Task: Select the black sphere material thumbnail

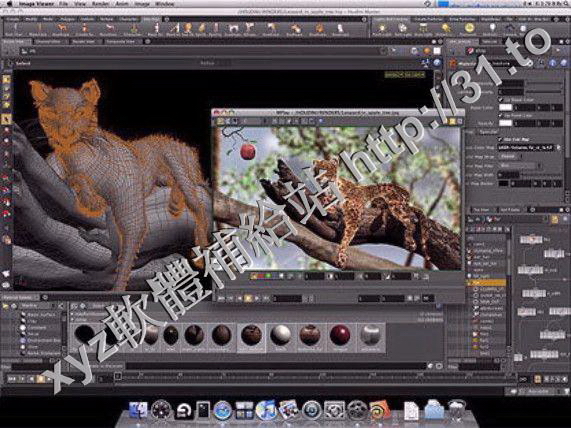Action: pos(84,334)
